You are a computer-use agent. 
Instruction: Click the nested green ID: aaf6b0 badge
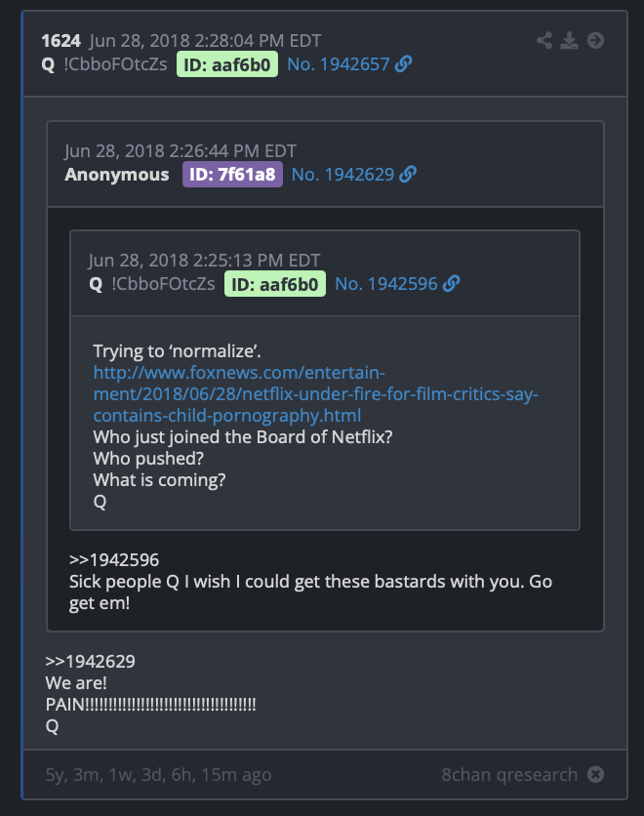click(x=275, y=284)
